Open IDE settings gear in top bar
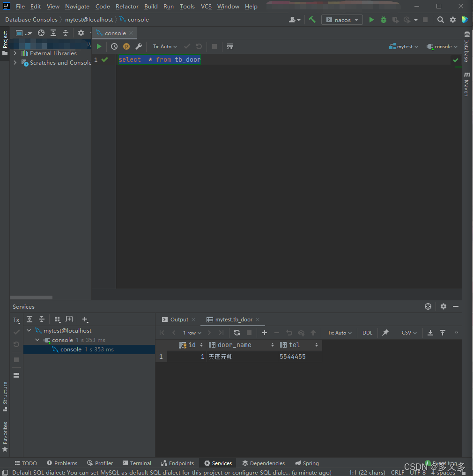Screen dimensions: 473x476 (453, 20)
